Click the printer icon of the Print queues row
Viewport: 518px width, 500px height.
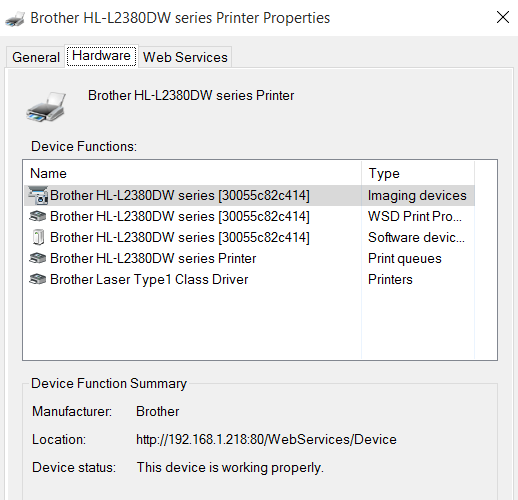[x=38, y=258]
